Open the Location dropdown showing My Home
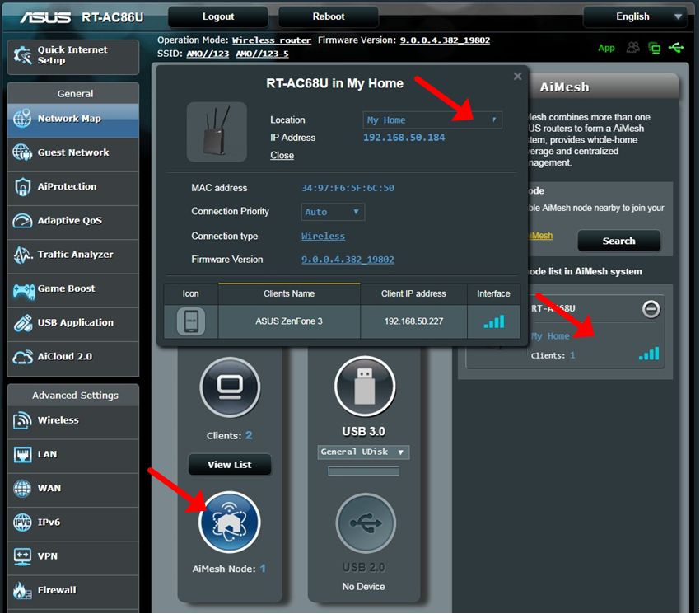The width and height of the screenshot is (700, 614). pyautogui.click(x=432, y=120)
